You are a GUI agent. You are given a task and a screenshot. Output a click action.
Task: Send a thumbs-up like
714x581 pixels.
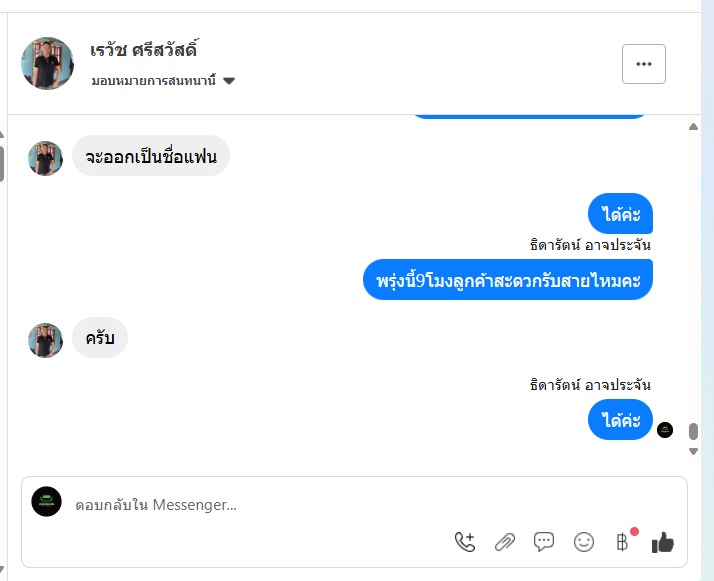pos(663,542)
